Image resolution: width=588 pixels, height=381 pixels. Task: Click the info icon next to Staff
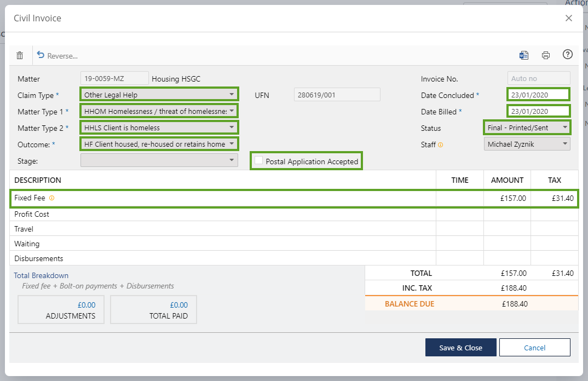[x=441, y=145]
